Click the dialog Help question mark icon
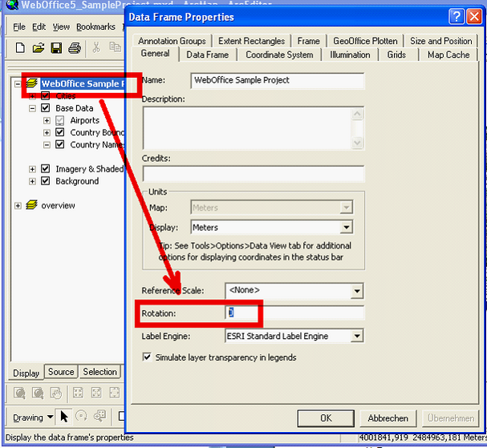This screenshot has width=487, height=448. [x=457, y=17]
